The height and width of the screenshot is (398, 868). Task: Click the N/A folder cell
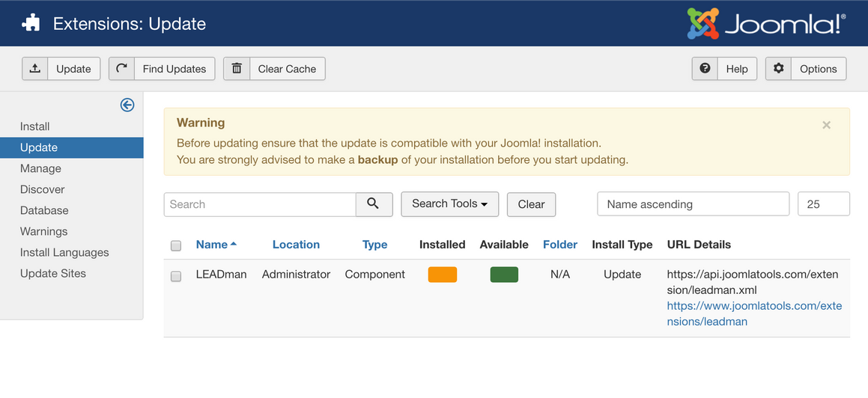(x=560, y=274)
